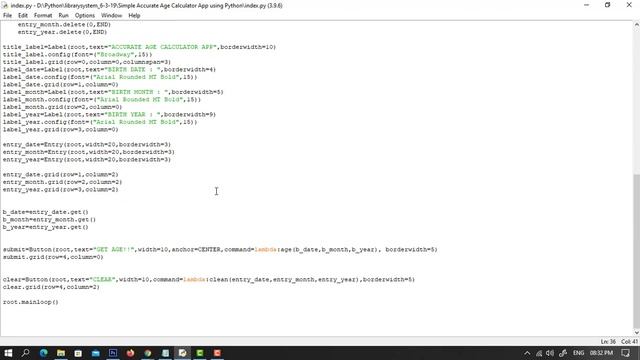Open taskbar search magnifier
The image size is (640, 360).
[x=26, y=353]
